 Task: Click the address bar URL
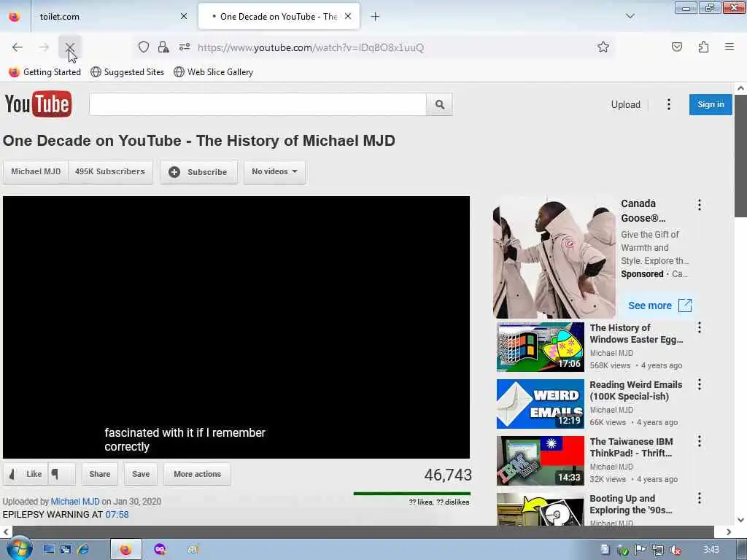click(311, 47)
